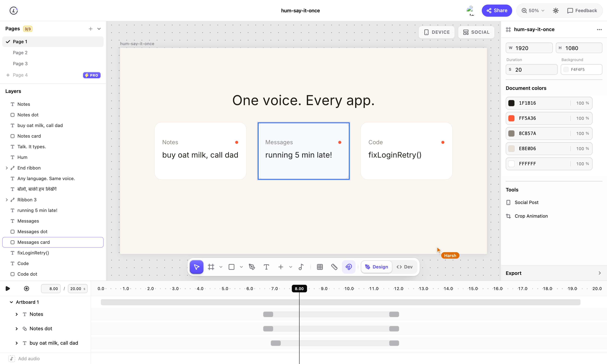Click the FF5A36 orange color swatch
The image size is (607, 364).
511,118
